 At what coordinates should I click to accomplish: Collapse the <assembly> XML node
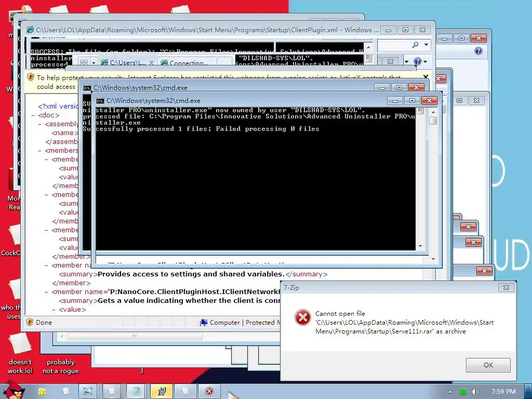39,124
